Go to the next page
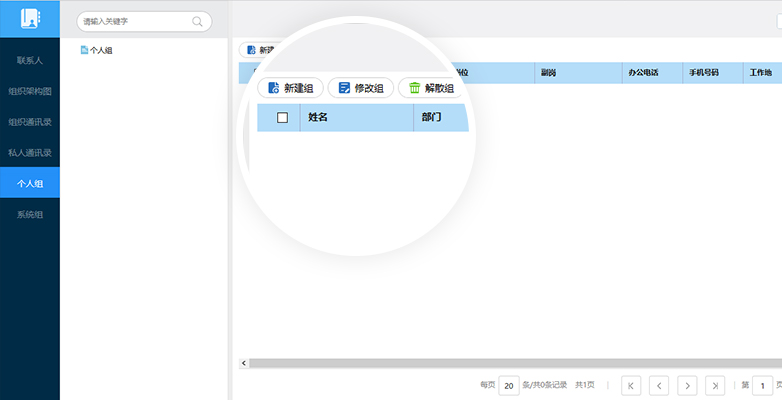 coord(687,385)
